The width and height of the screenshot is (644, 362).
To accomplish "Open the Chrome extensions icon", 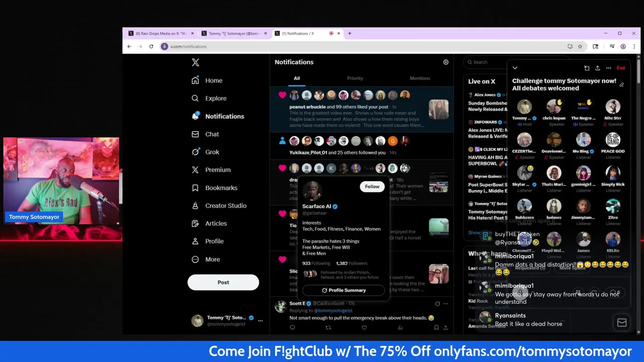I will coord(595,46).
